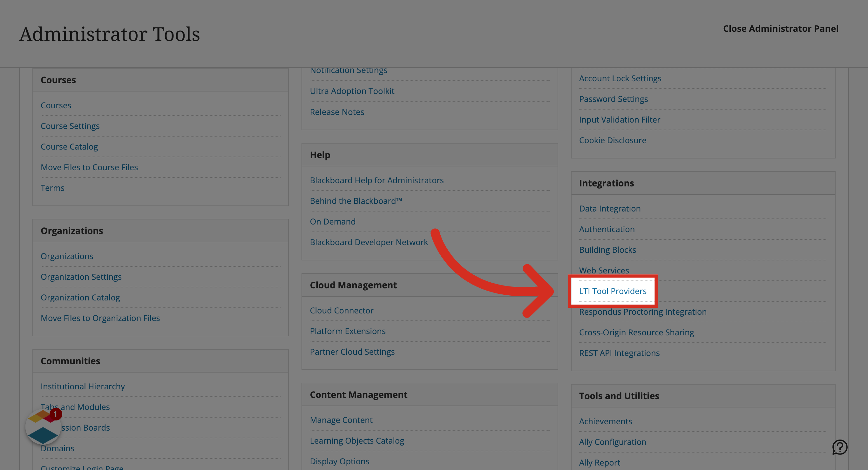Image resolution: width=868 pixels, height=470 pixels.
Task: Open the Discussion Boards link
Action: pos(85,428)
